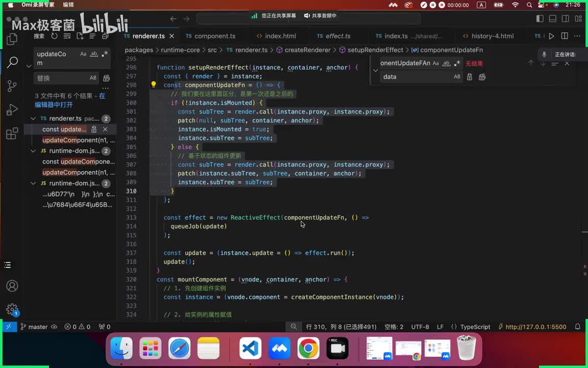Open the Extensions view
588x368 pixels.
12,134
